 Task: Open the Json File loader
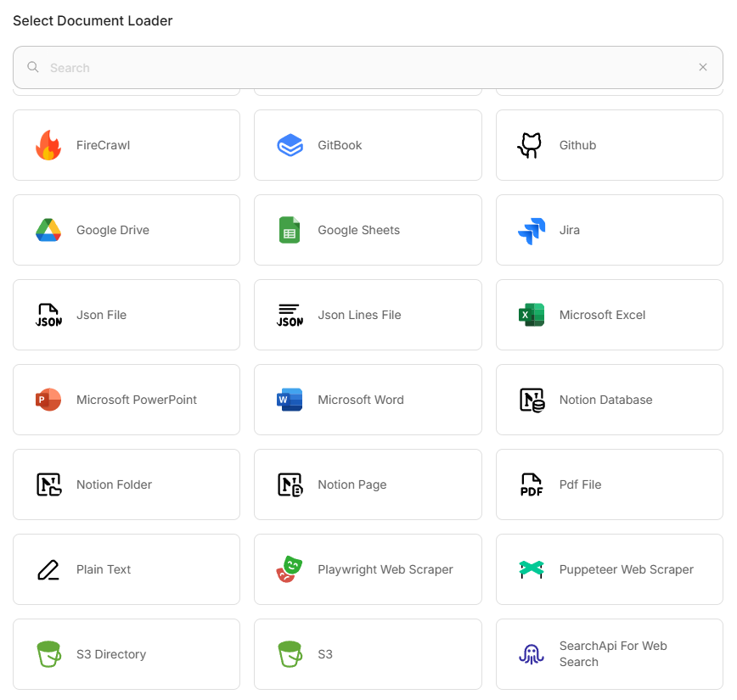click(48, 315)
